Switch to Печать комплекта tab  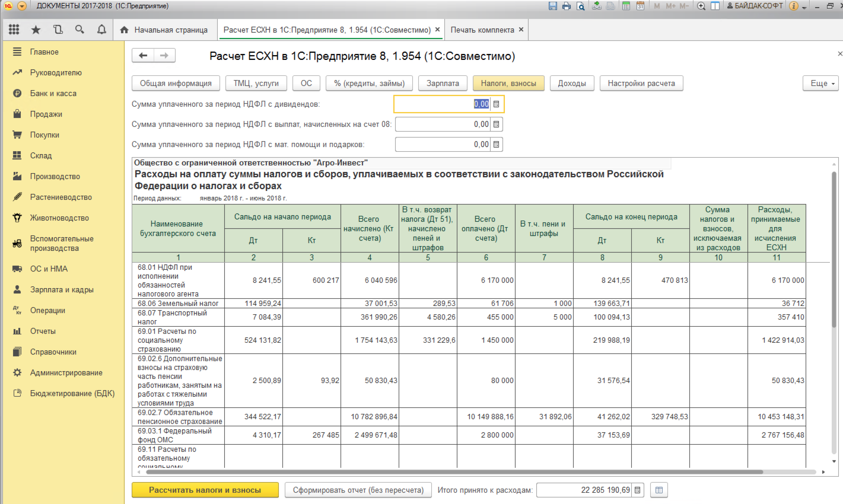(x=482, y=30)
